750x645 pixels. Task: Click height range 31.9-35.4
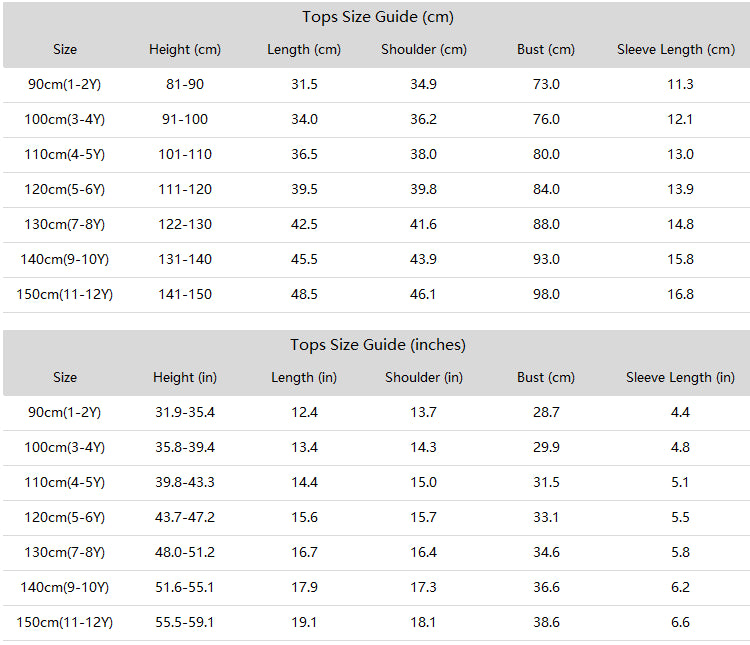point(185,412)
